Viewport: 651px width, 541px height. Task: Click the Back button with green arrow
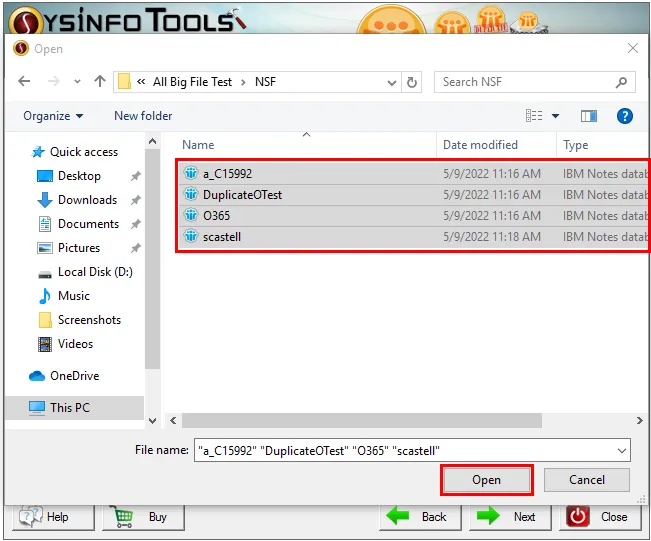[420, 517]
